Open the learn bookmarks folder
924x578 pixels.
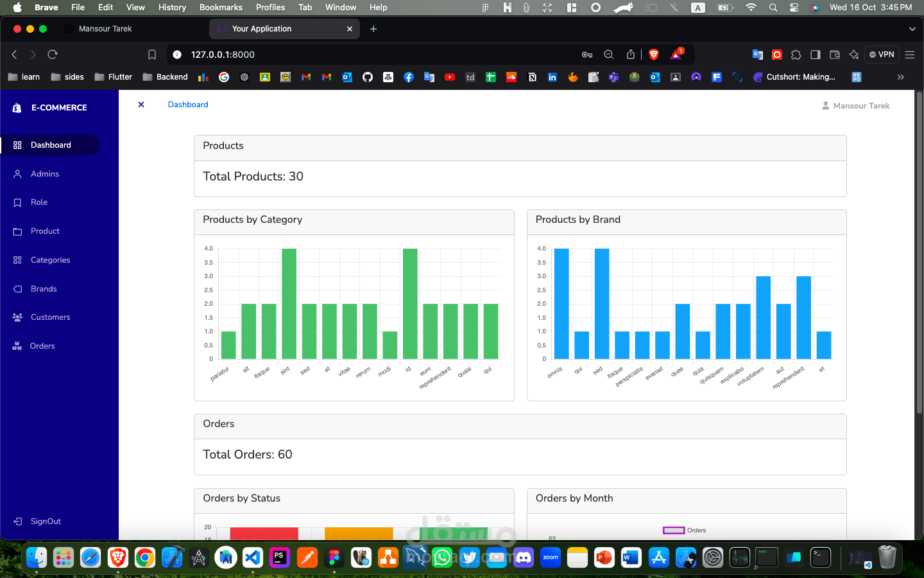pos(24,76)
